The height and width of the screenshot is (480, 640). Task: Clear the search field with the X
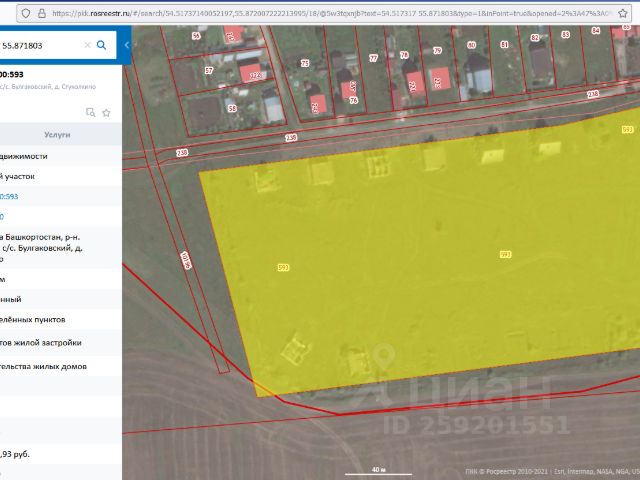(x=87, y=45)
